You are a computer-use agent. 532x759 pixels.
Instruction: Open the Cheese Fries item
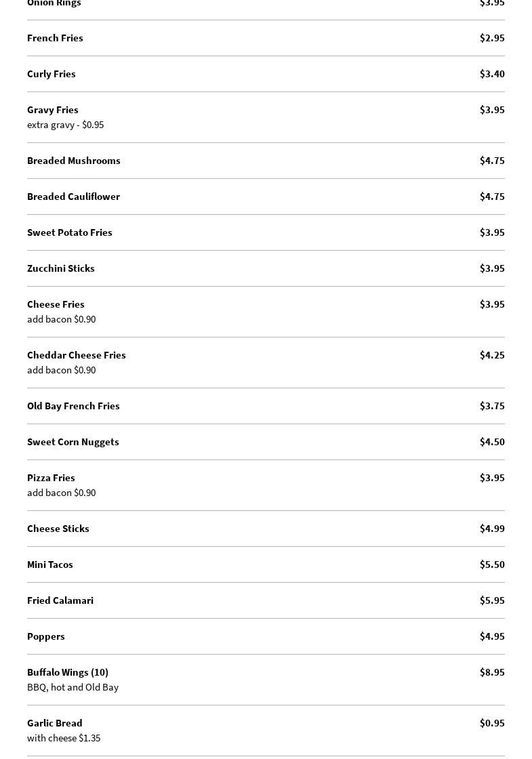click(x=56, y=304)
